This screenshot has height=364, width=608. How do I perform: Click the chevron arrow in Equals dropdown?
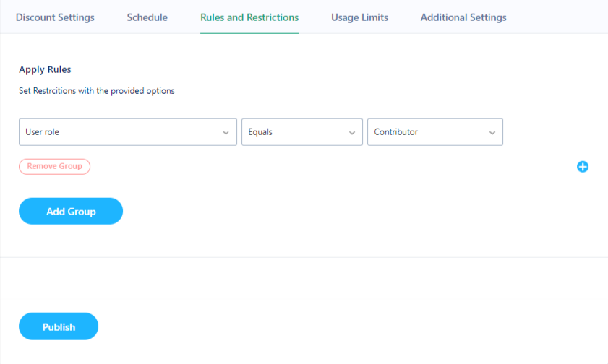(x=351, y=133)
